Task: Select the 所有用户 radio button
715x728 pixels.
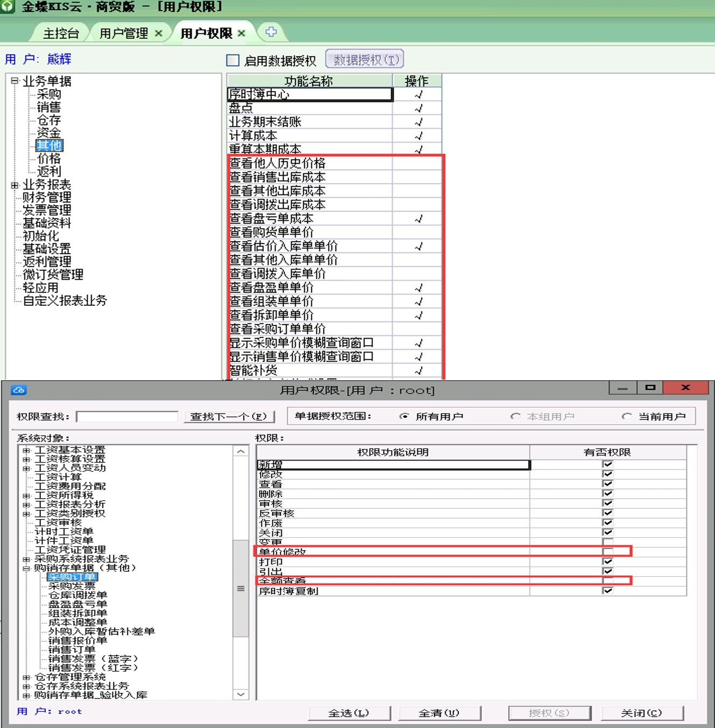Action: click(404, 416)
